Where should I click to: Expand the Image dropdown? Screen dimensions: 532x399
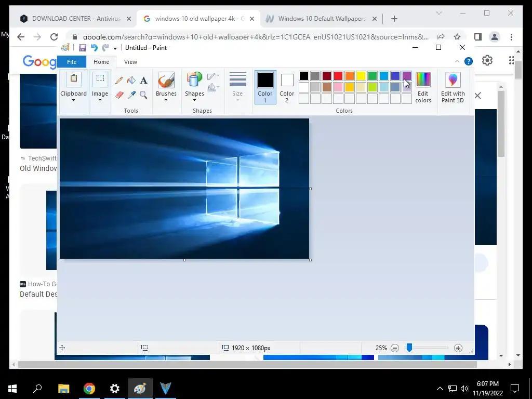tap(100, 100)
